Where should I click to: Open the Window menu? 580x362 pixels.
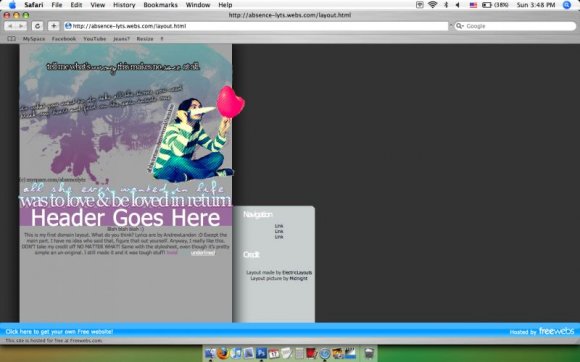point(198,5)
